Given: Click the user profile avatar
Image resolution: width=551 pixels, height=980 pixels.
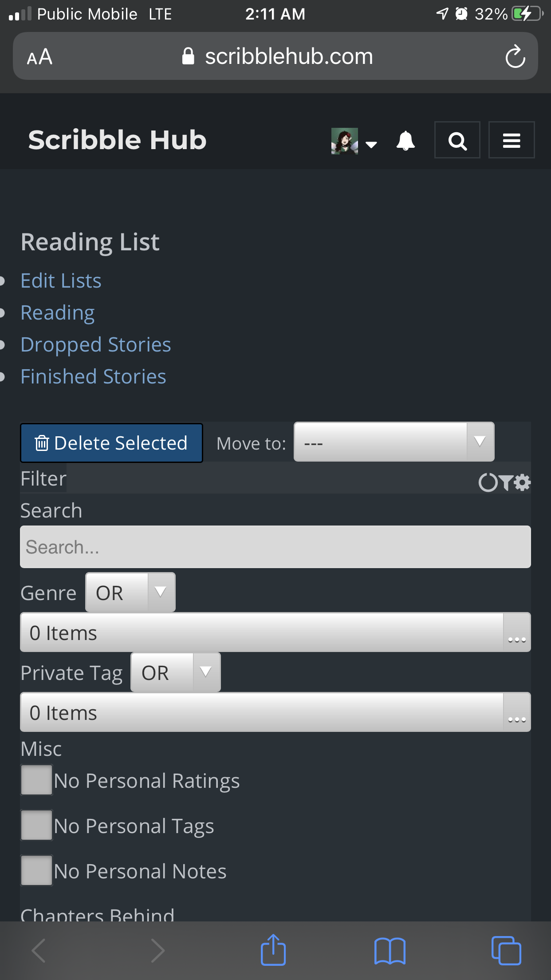Looking at the screenshot, I should click(x=345, y=141).
